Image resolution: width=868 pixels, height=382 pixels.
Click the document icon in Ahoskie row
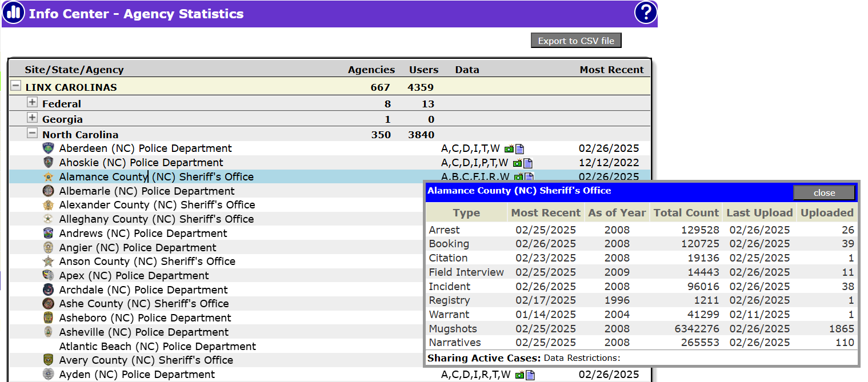point(529,163)
